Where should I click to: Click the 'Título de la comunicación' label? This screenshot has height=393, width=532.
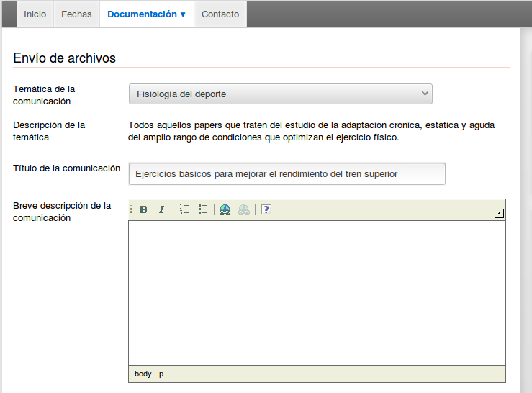click(x=66, y=168)
